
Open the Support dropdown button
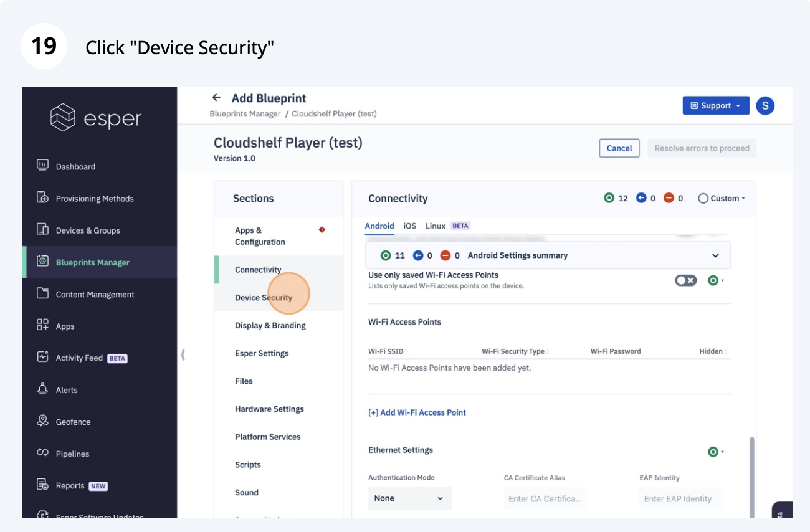pos(715,106)
